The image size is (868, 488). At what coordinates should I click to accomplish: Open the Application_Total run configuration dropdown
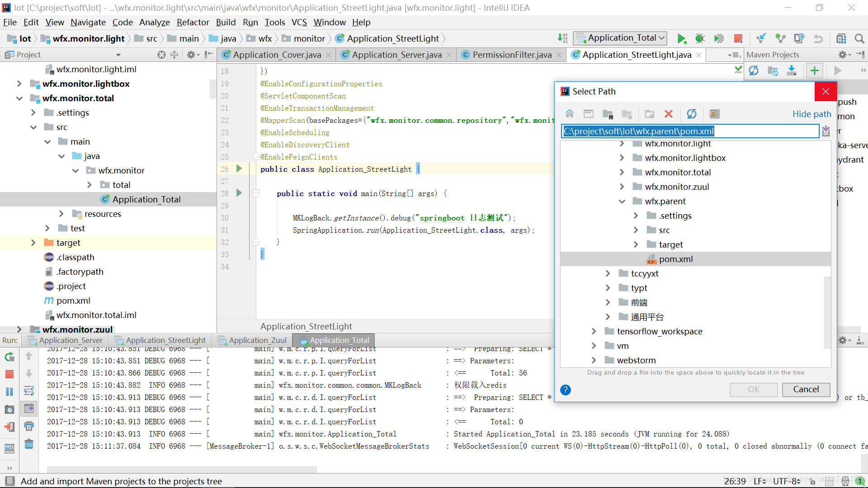[x=621, y=38]
